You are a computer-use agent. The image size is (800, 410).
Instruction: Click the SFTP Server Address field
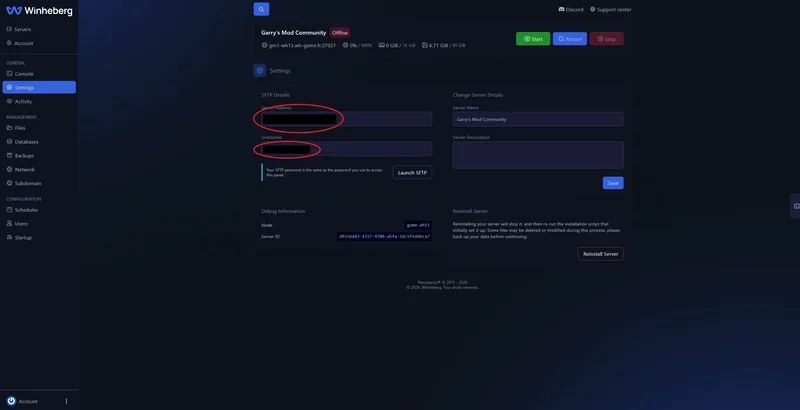(x=346, y=119)
